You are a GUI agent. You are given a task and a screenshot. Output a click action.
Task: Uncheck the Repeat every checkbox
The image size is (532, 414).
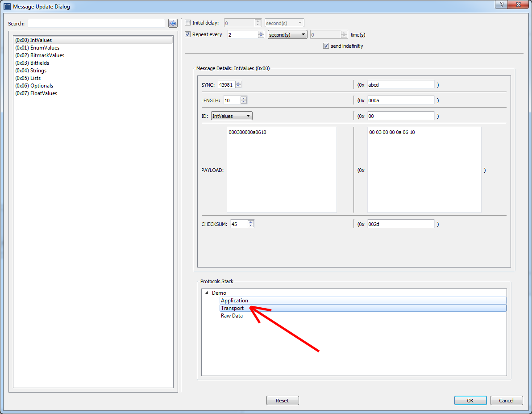pos(188,34)
